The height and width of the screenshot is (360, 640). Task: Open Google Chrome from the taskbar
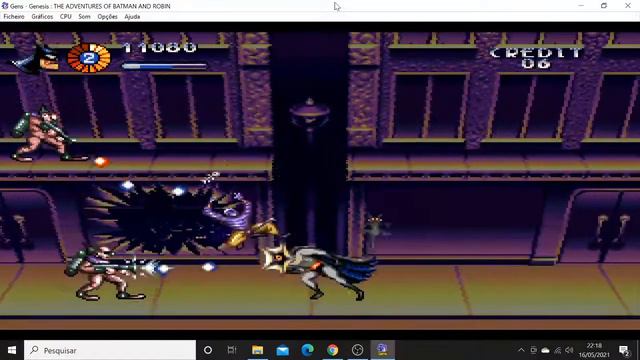[x=332, y=350]
